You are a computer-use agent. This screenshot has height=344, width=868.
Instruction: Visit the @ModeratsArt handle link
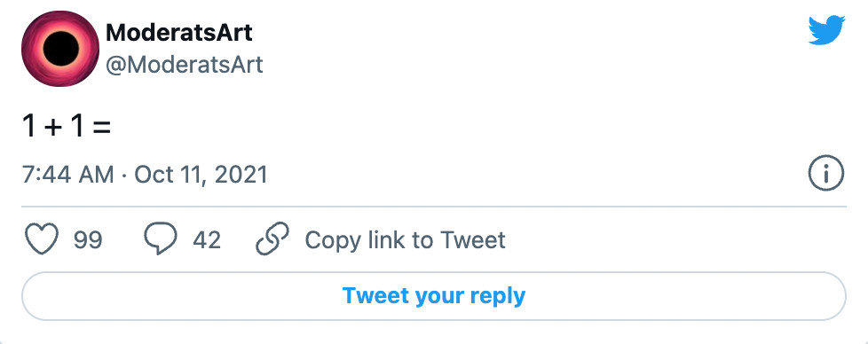point(185,65)
